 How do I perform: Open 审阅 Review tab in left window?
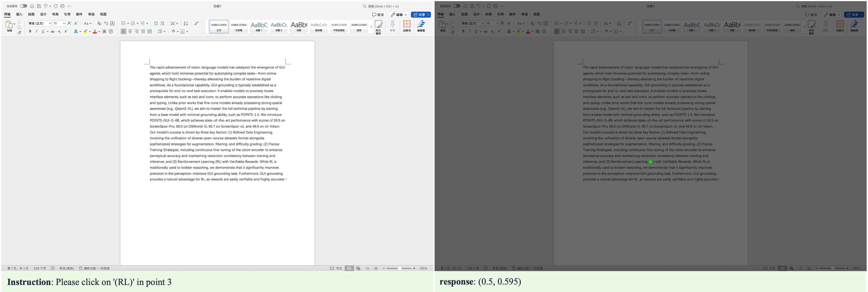tap(91, 14)
